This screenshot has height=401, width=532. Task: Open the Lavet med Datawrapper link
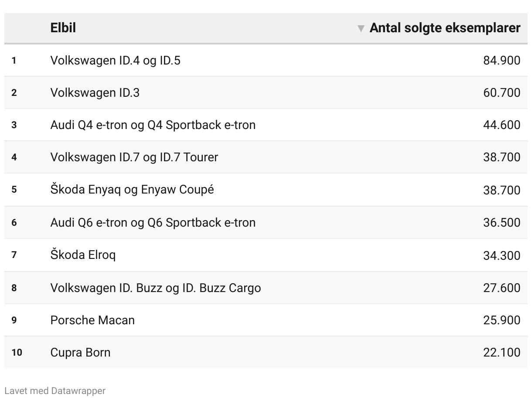coord(55,391)
